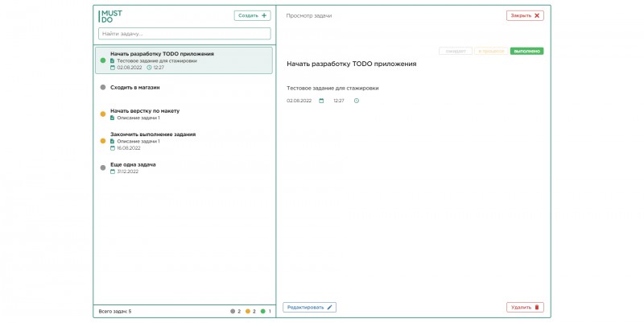Image resolution: width=644 pixels, height=323 pixels.
Task: Click clock icon in detail view
Action: click(x=357, y=101)
